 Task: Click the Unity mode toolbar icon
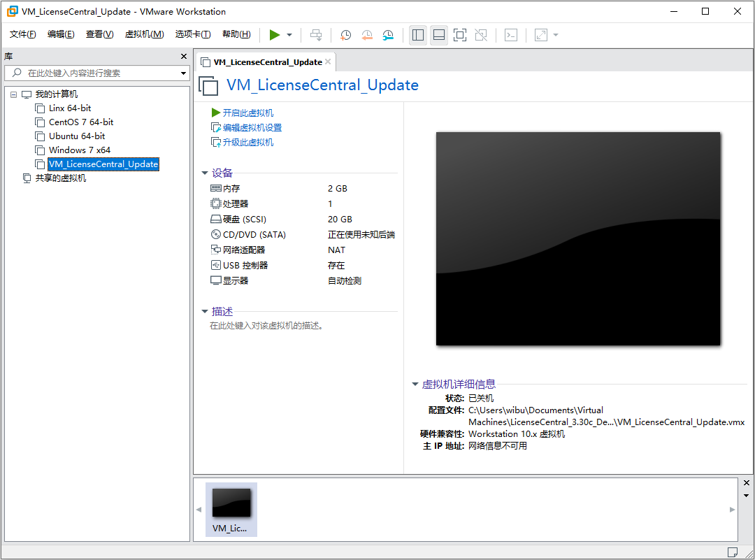click(481, 35)
